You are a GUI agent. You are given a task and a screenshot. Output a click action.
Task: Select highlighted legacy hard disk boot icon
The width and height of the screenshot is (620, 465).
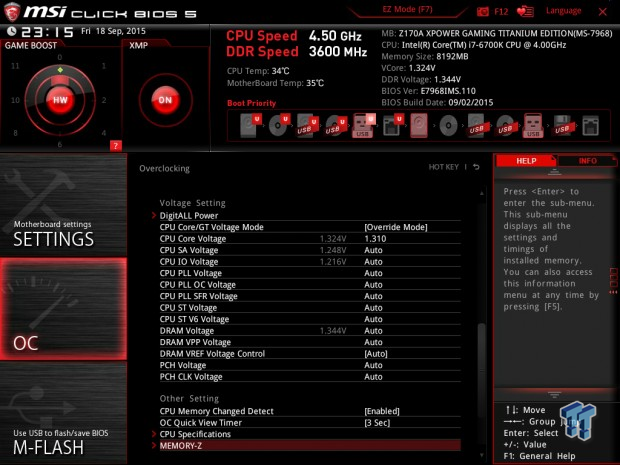click(x=419, y=125)
